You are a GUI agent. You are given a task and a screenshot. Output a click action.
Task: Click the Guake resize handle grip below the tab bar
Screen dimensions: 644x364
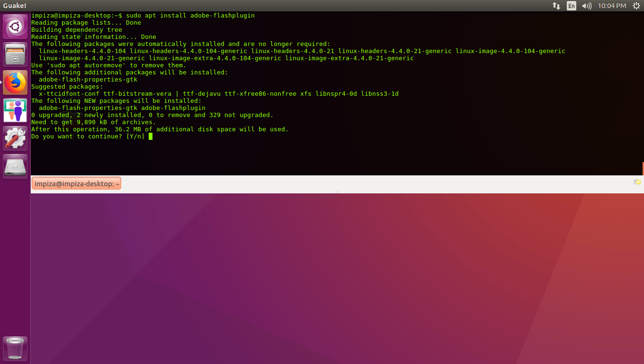[x=337, y=191]
